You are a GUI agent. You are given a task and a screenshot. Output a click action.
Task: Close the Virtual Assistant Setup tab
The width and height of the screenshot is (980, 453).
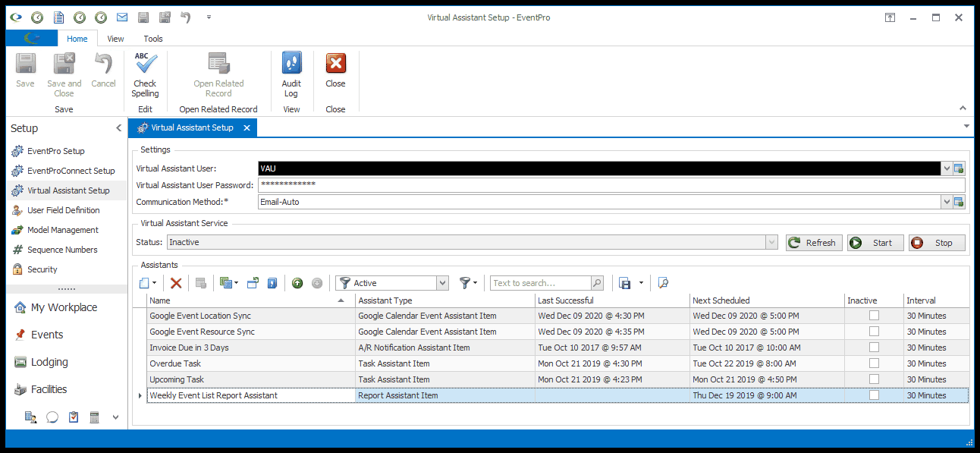point(247,128)
